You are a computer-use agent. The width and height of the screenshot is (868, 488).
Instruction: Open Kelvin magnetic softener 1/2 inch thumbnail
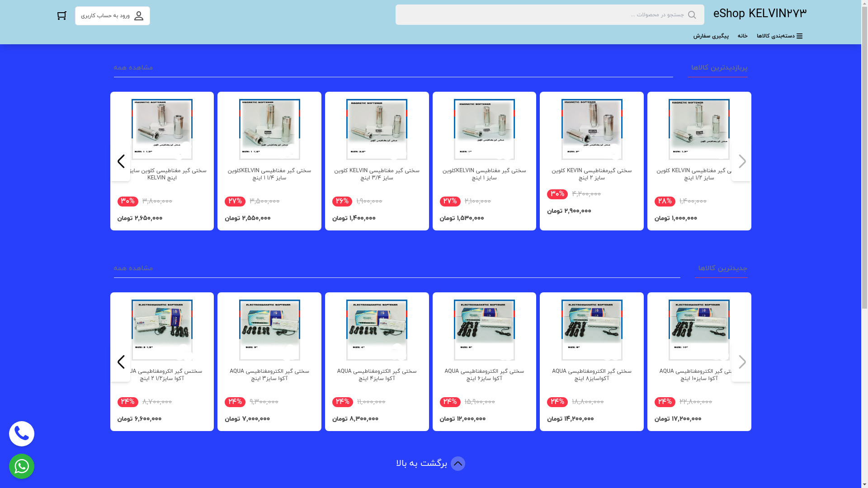tap(699, 129)
